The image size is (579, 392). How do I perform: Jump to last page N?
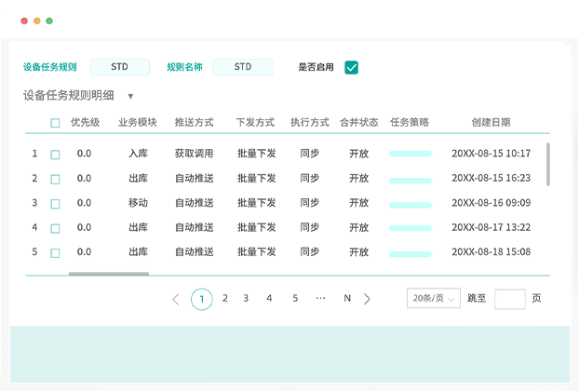tap(347, 298)
